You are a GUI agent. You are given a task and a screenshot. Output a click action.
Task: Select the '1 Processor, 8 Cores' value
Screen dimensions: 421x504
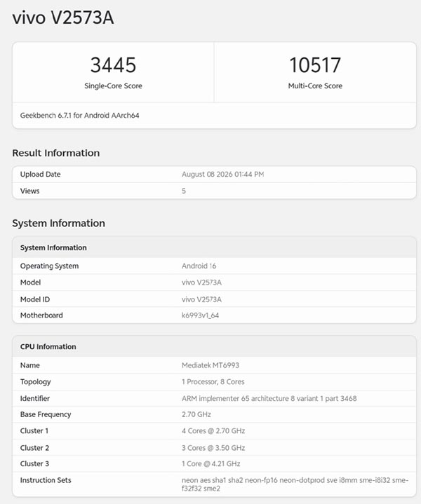coord(213,382)
